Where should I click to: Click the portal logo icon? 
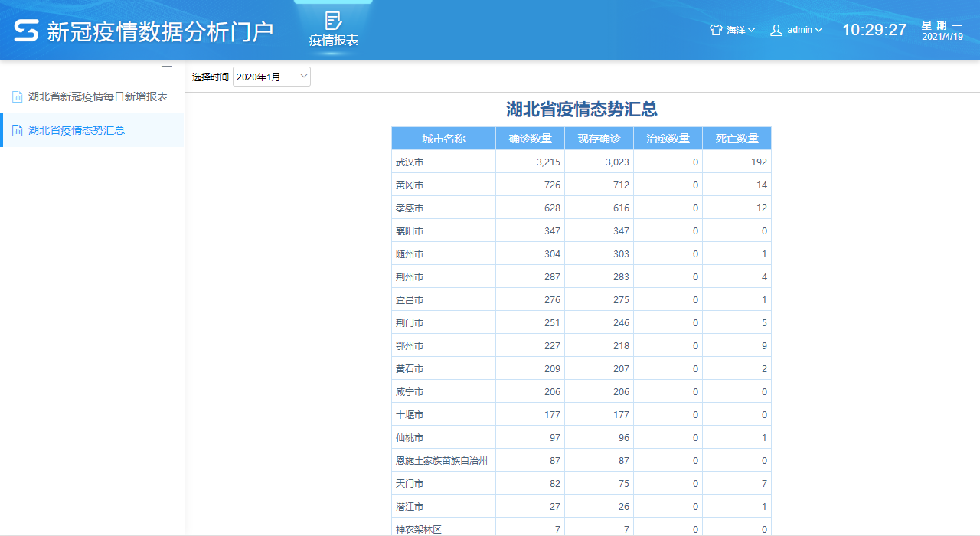26,31
